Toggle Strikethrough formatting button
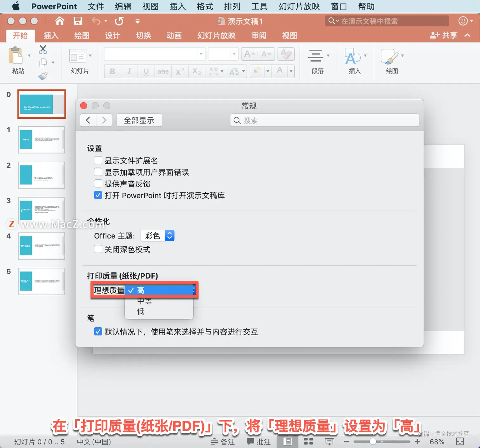The width and height of the screenshot is (480, 448). 163,71
